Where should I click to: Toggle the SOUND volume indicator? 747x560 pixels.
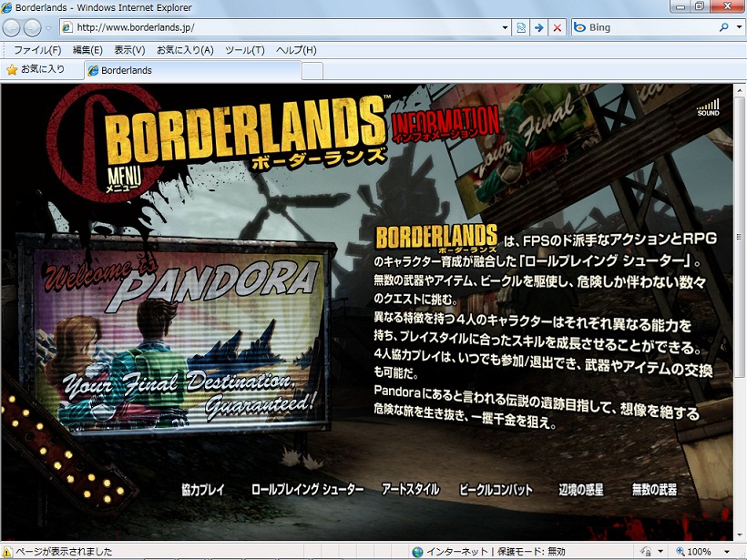click(708, 107)
